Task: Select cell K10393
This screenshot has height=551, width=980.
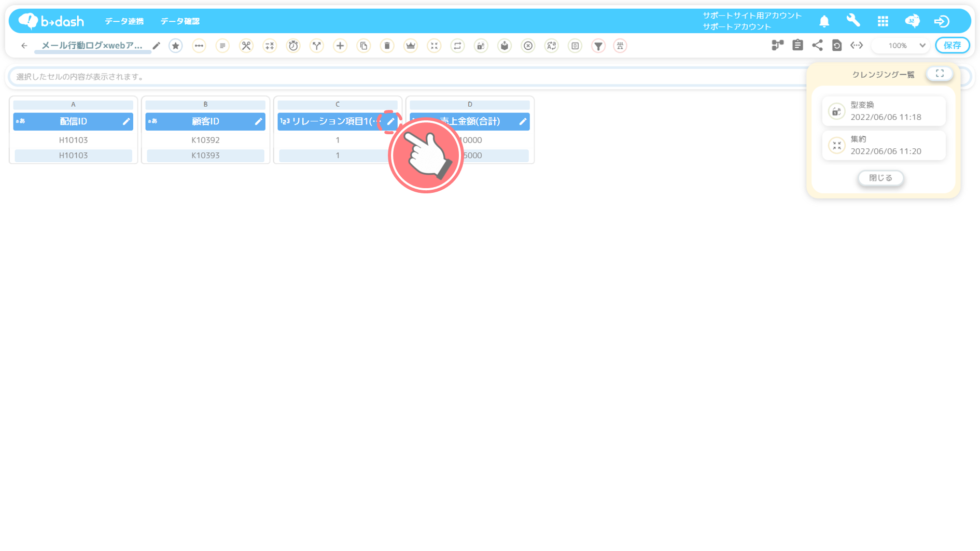Action: click(x=205, y=156)
